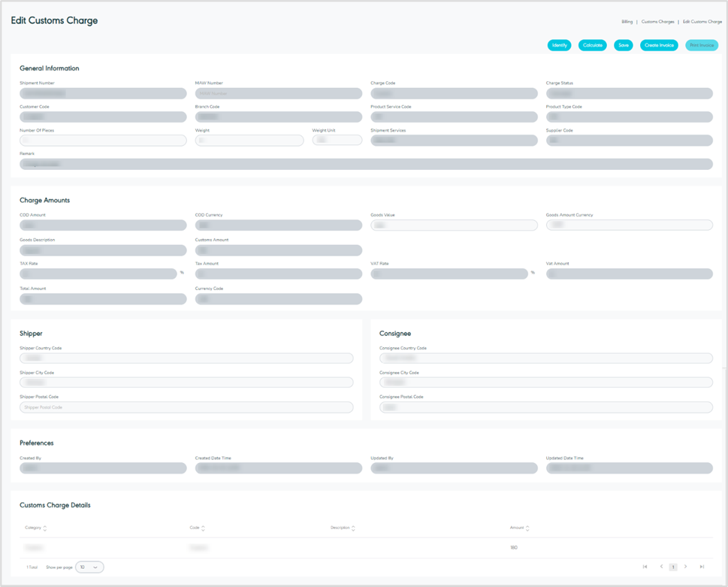Click the Identify button
Viewport: 728px width, 587px height.
click(x=559, y=45)
